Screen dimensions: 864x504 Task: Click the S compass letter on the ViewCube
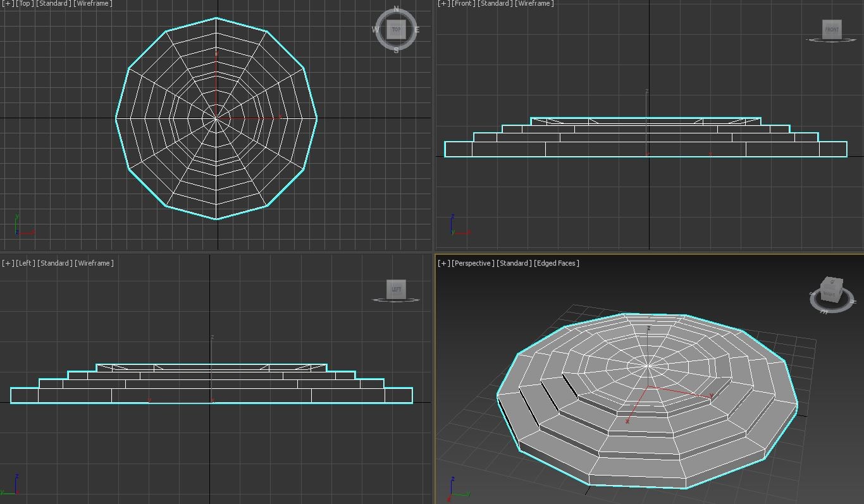(397, 50)
